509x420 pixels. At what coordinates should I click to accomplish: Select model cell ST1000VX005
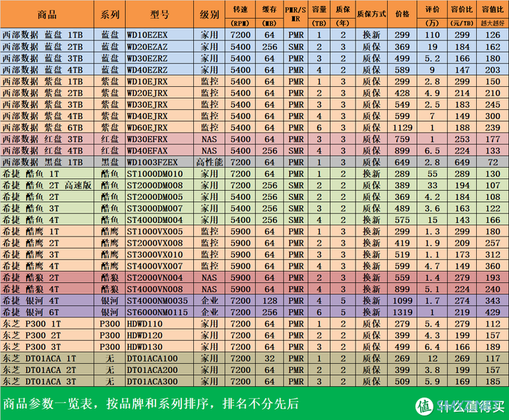(x=159, y=231)
